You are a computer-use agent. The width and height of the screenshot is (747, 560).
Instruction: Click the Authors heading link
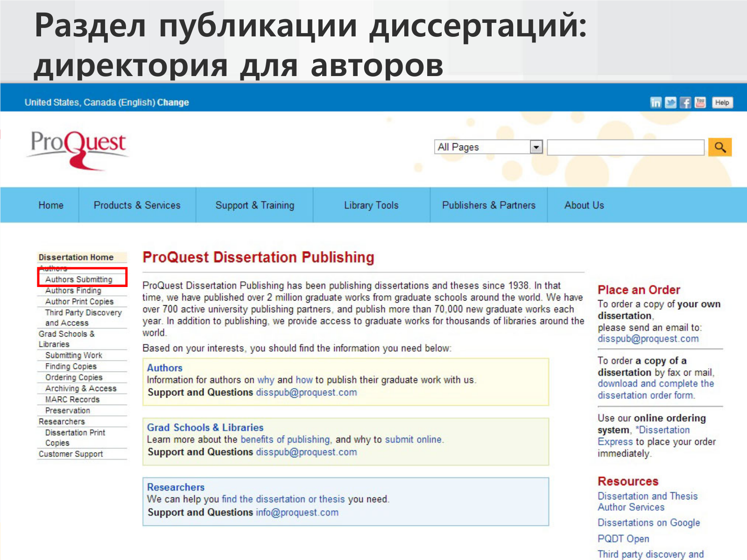(165, 368)
